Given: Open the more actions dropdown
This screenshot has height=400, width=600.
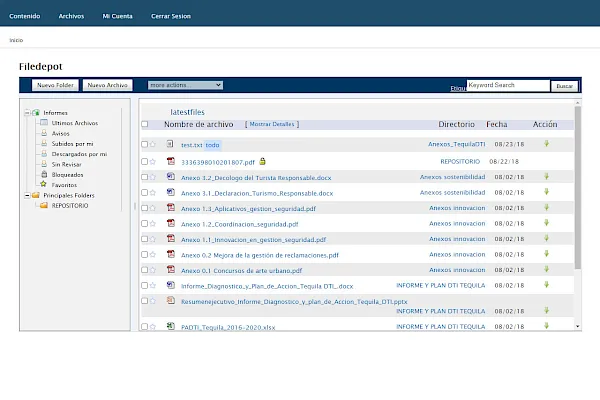Looking at the screenshot, I should click(185, 85).
